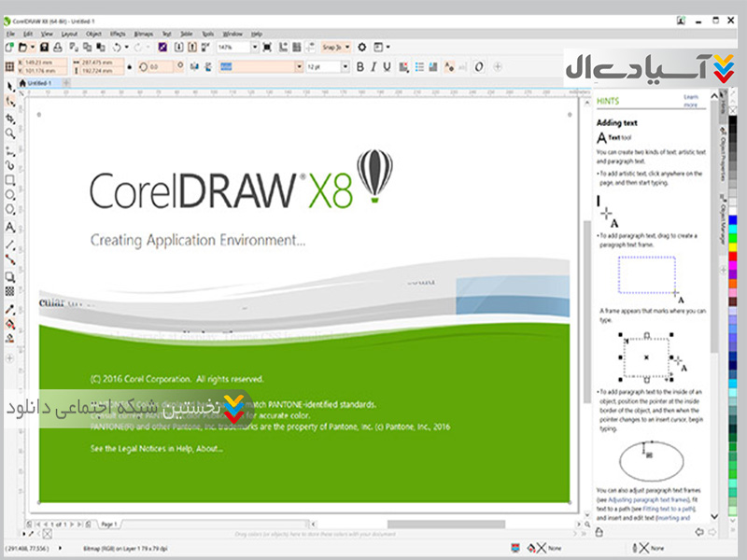Select the Polygon tool
This screenshot has height=560, width=747.
click(10, 211)
